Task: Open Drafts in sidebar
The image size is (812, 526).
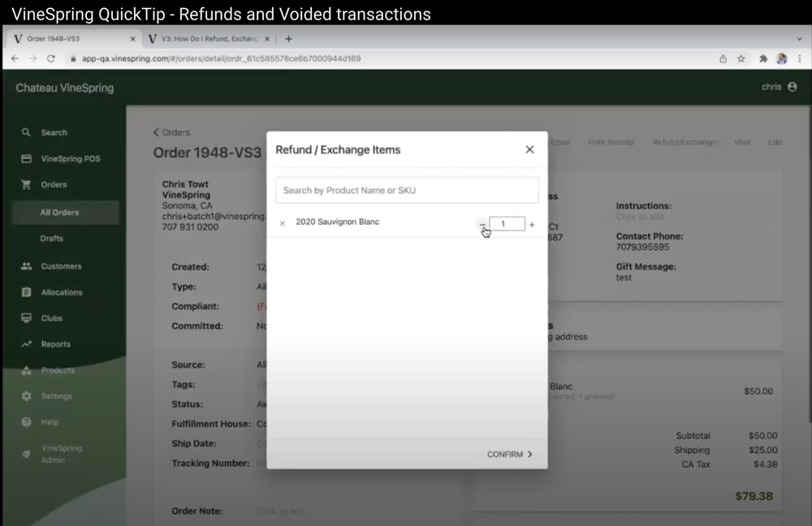Action: tap(52, 238)
